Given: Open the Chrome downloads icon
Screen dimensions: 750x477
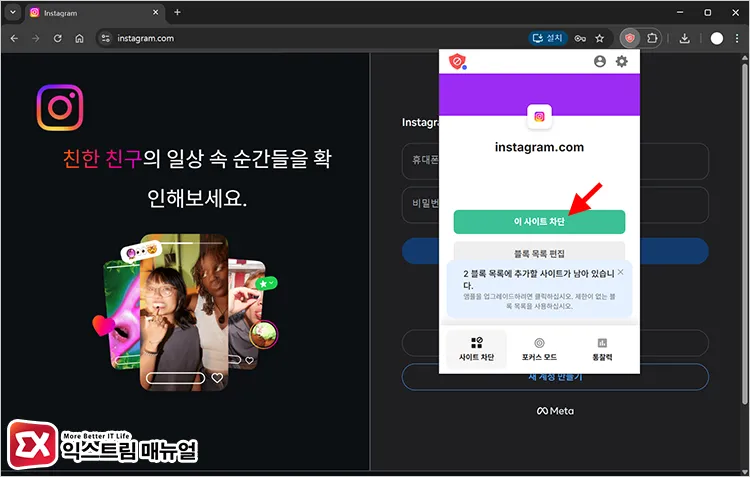Looking at the screenshot, I should pos(684,38).
